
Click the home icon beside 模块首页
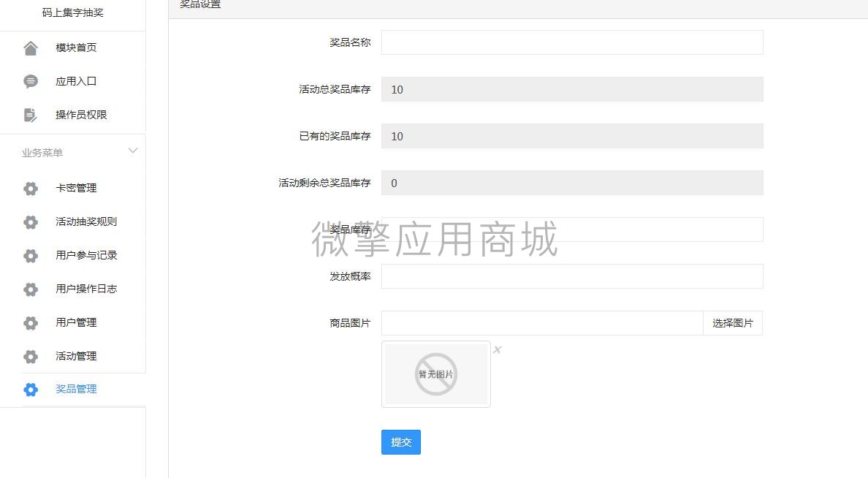(x=30, y=48)
